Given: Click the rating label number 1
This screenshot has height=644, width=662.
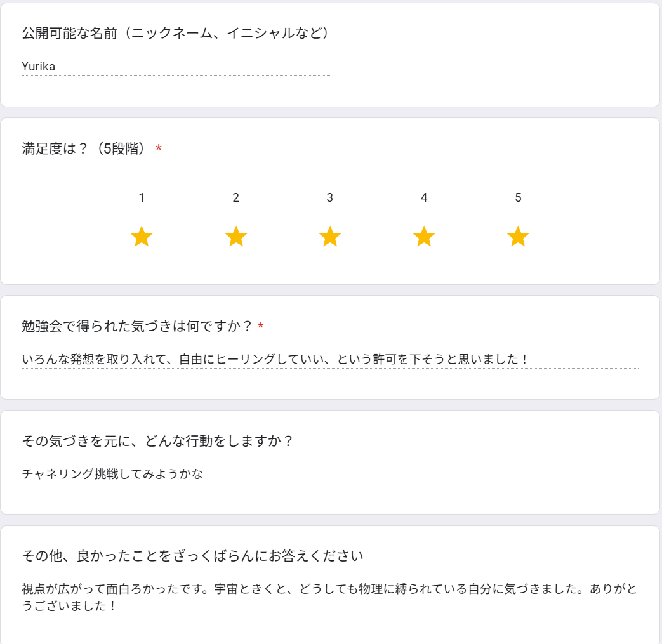Looking at the screenshot, I should point(142,197).
